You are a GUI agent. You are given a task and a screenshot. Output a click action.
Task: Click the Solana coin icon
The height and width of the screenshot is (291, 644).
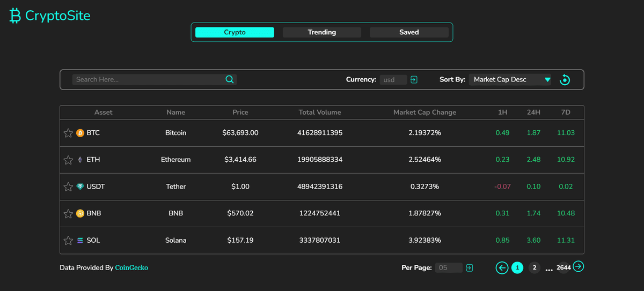click(80, 240)
